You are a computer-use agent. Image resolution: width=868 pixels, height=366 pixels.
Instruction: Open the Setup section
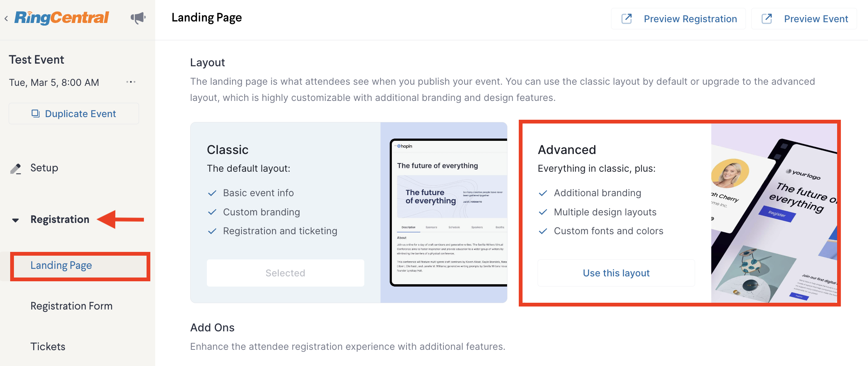[44, 168]
